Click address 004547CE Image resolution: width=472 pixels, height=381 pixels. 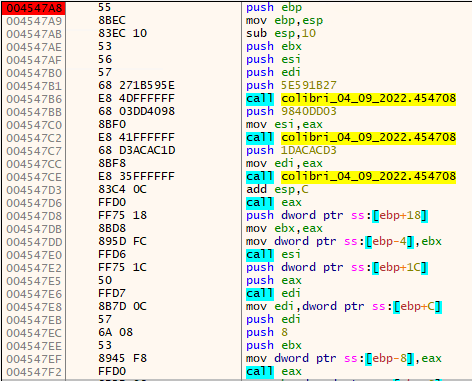click(34, 177)
